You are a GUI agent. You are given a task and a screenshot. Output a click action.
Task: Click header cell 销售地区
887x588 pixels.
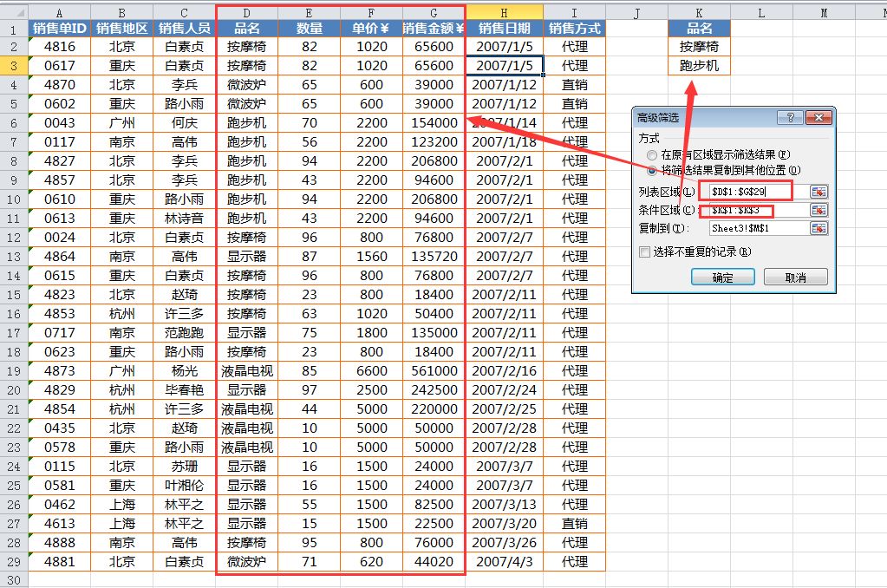(x=121, y=29)
